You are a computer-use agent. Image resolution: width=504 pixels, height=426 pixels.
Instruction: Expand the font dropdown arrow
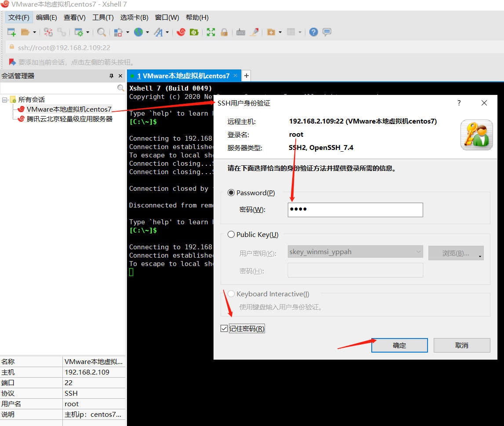[x=167, y=32]
